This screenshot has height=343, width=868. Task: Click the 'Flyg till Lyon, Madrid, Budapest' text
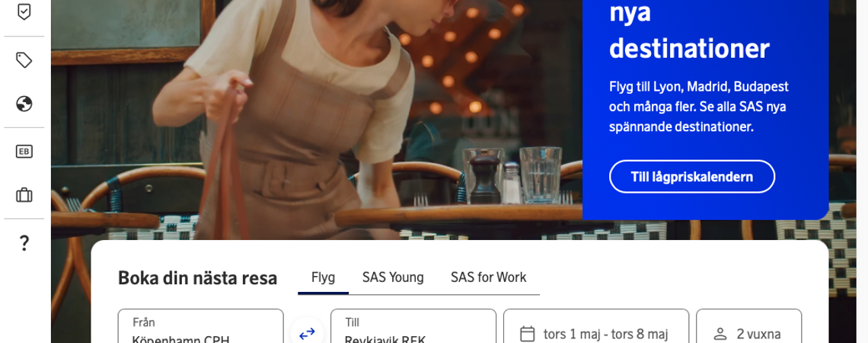point(699,87)
